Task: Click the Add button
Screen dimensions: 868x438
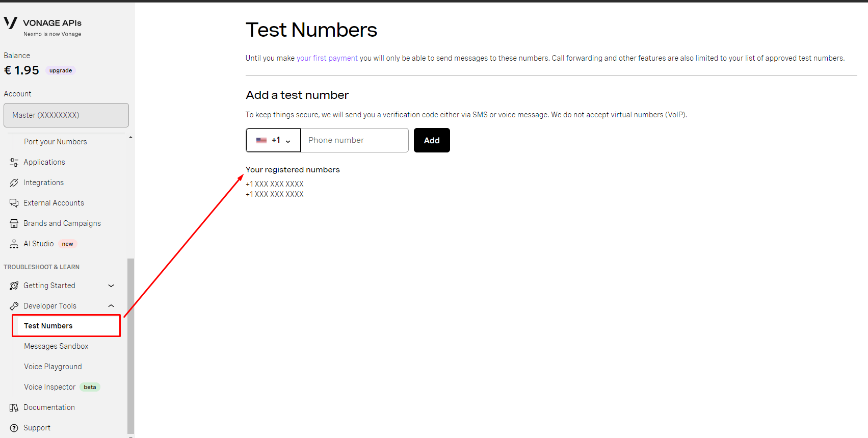Action: [431, 140]
